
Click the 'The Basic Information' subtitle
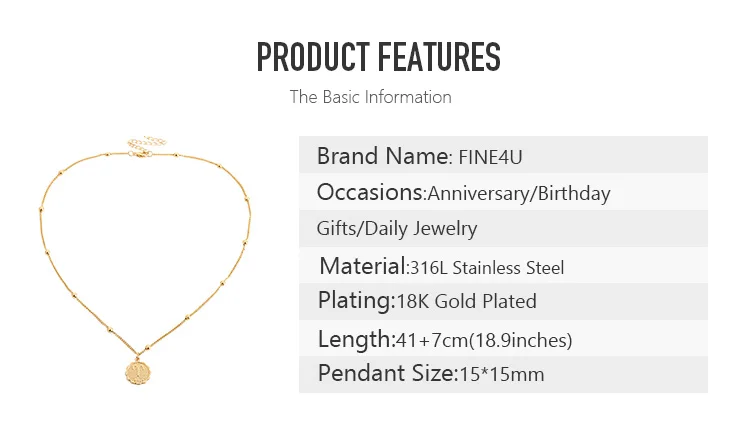pyautogui.click(x=371, y=97)
